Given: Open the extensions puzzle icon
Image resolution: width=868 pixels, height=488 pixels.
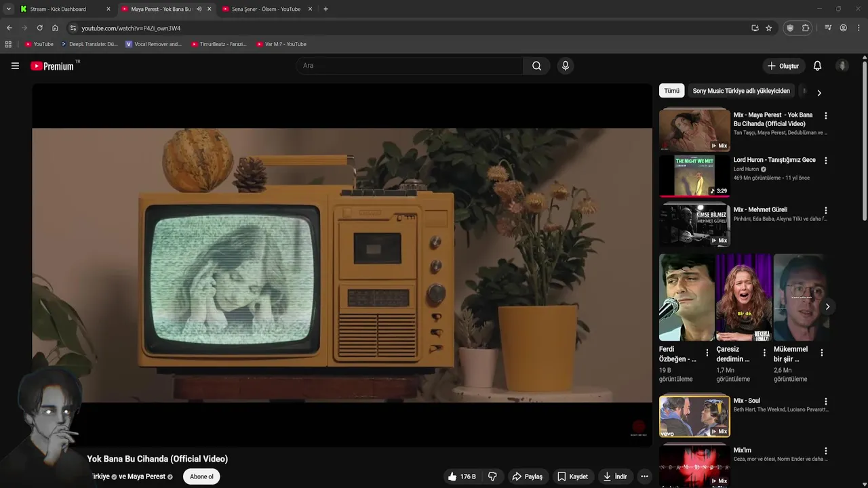Looking at the screenshot, I should 806,28.
